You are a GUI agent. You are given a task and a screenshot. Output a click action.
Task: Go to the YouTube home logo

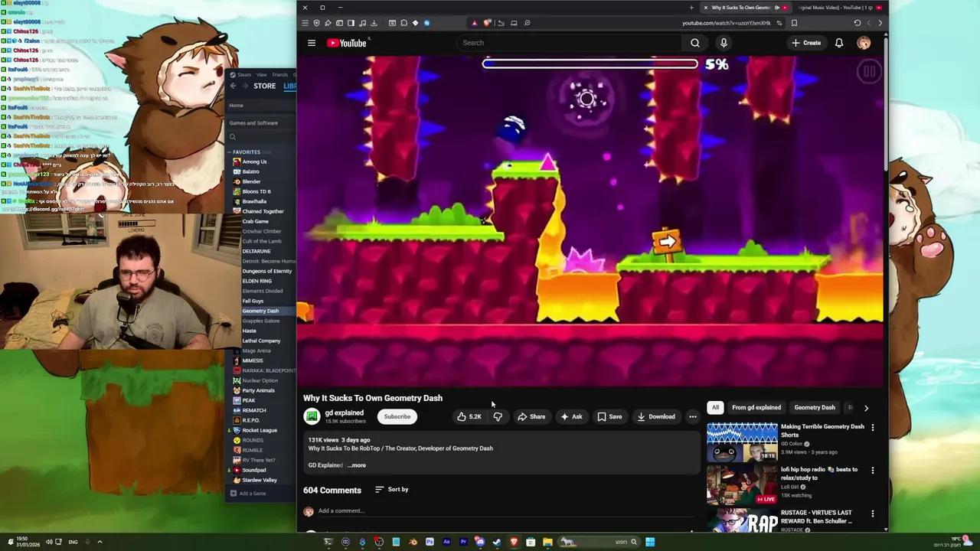(347, 43)
